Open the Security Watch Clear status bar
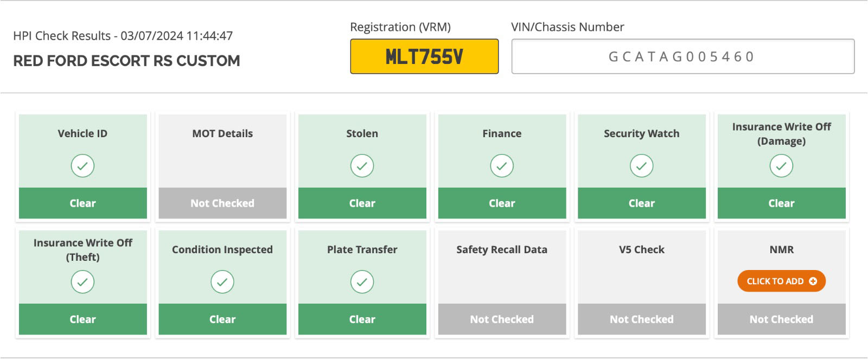Image resolution: width=868 pixels, height=360 pixels. (642, 203)
